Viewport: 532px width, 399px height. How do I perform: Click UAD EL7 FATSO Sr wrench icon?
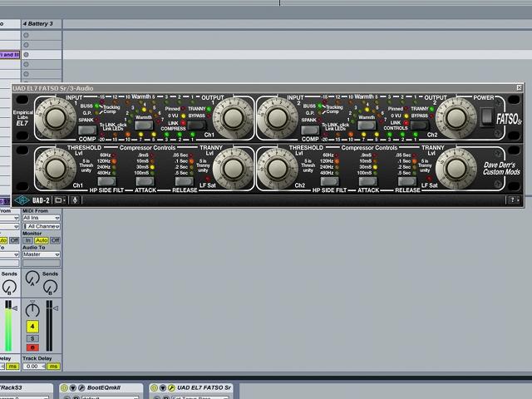point(171,388)
